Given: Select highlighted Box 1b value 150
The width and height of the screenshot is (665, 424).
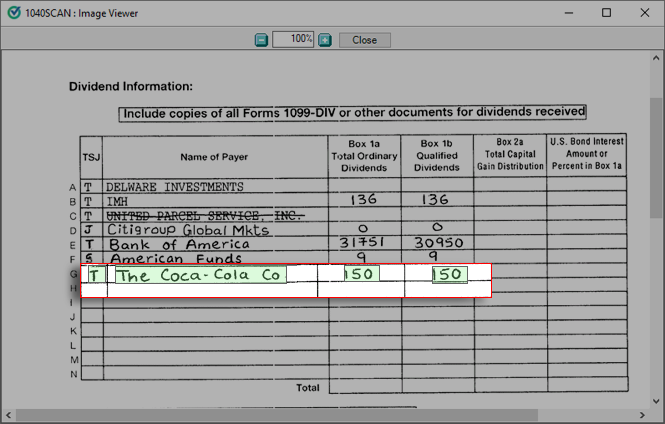Looking at the screenshot, I should pos(450,274).
